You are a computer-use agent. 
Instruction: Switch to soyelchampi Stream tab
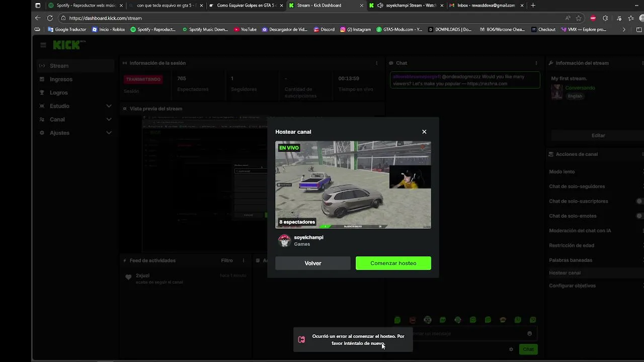(x=406, y=6)
